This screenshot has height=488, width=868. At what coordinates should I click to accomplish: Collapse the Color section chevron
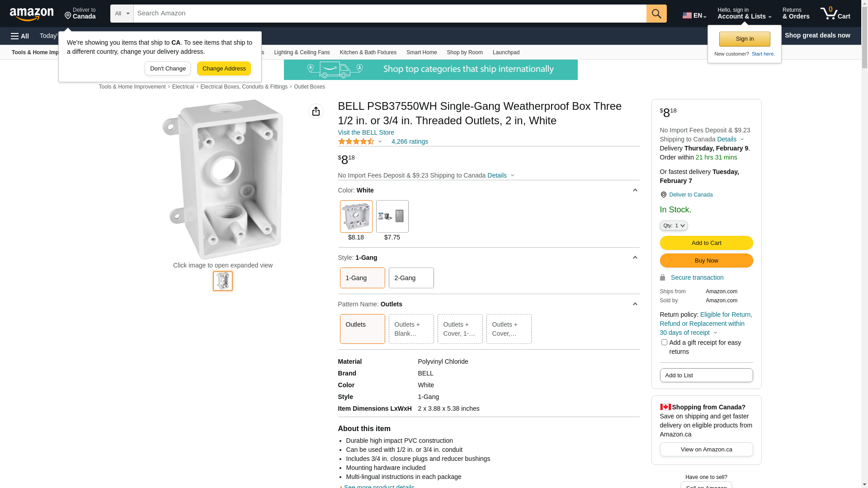(x=635, y=190)
